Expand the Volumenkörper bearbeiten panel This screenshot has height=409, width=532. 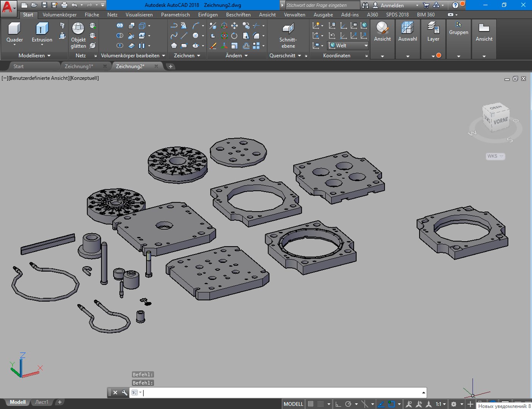click(x=133, y=56)
